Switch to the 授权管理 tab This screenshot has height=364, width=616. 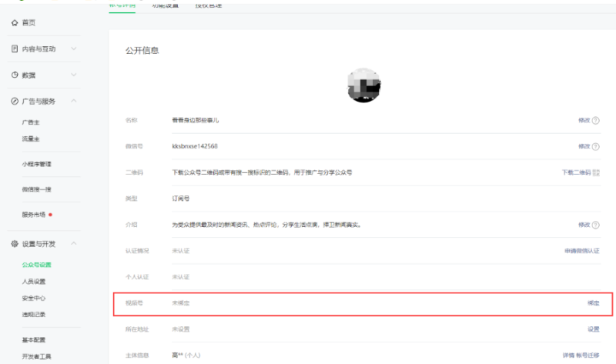click(x=209, y=5)
